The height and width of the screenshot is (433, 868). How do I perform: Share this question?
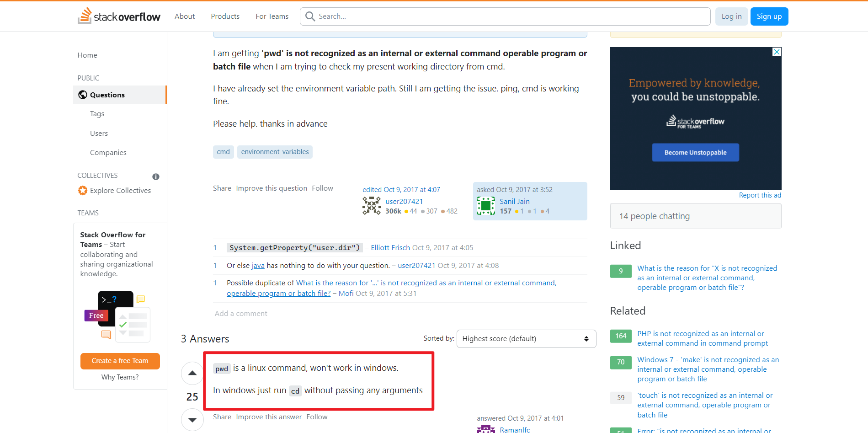(x=222, y=188)
